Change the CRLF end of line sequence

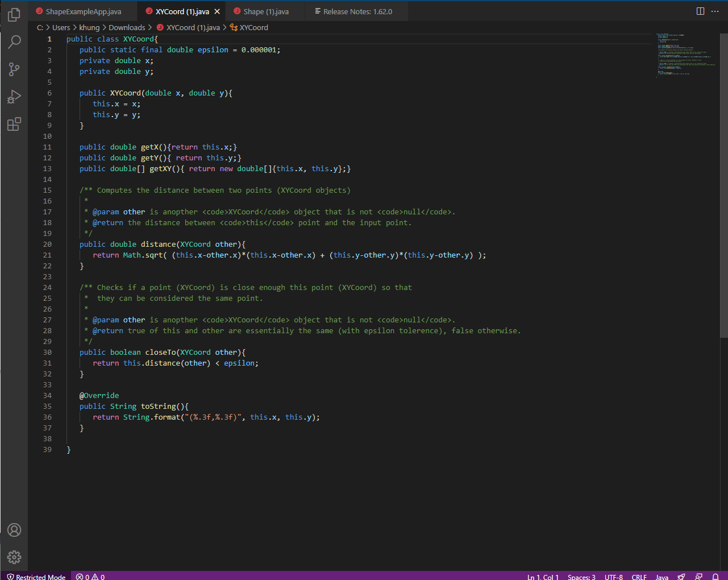(639, 577)
